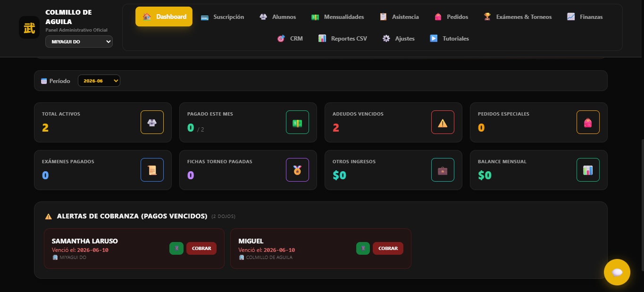Click the BALANCE MENSUAL label
Viewport: 644px width, 292px height.
(x=502, y=162)
